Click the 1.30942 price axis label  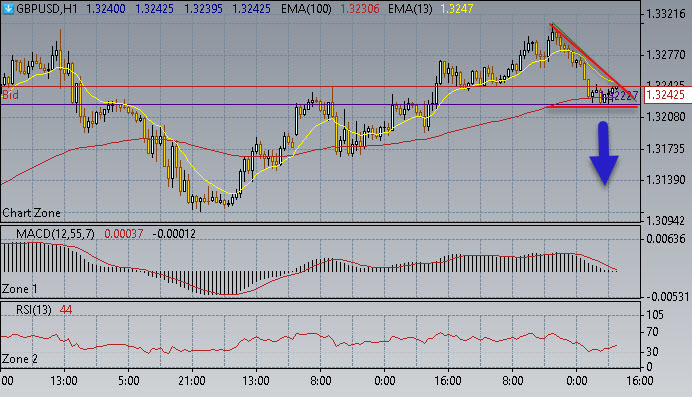pos(666,220)
